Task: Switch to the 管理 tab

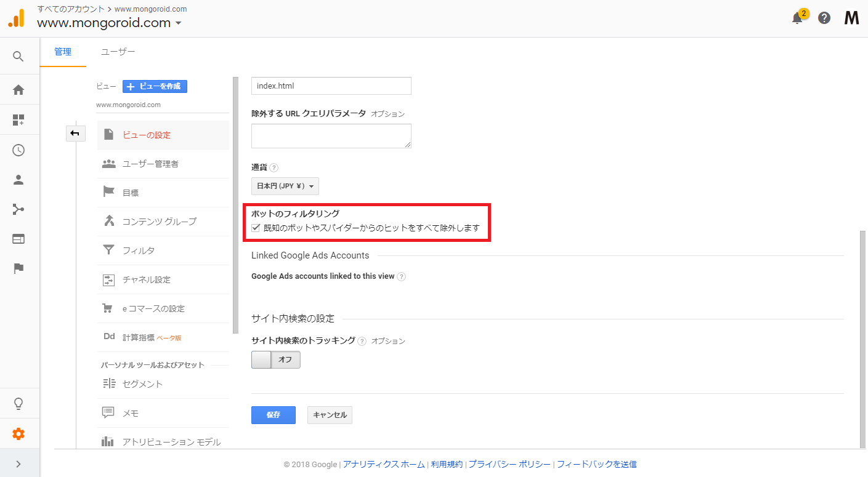Action: pos(63,52)
